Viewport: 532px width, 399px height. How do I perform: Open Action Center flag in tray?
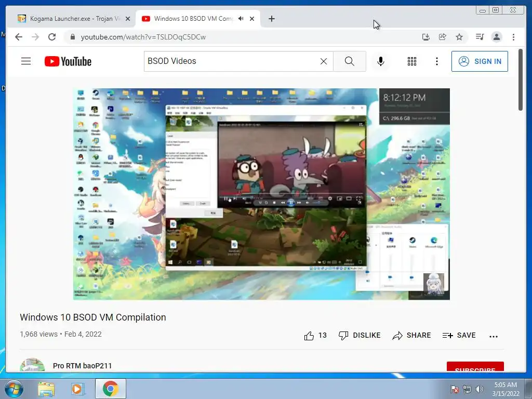point(455,389)
